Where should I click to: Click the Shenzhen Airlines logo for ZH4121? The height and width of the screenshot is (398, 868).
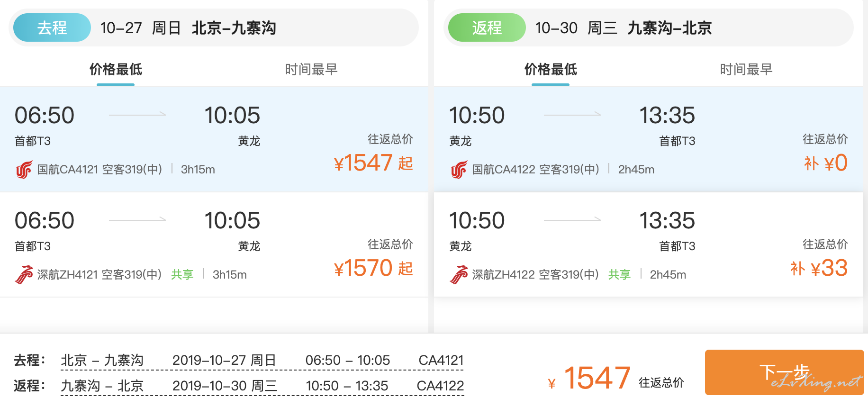coord(24,275)
